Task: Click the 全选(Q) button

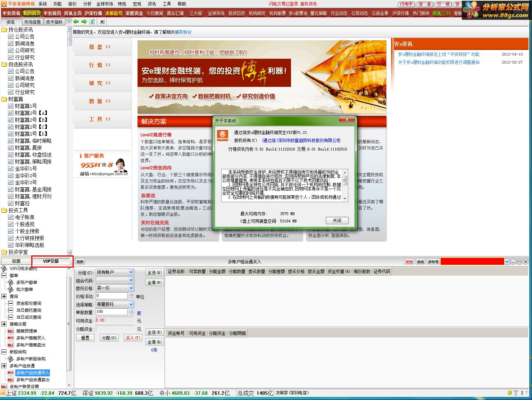Action: coord(155,273)
